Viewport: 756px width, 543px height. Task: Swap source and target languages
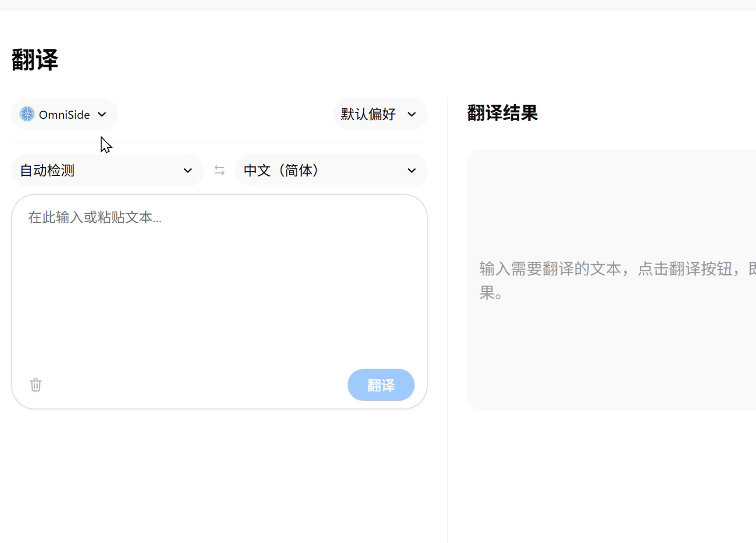pos(219,170)
